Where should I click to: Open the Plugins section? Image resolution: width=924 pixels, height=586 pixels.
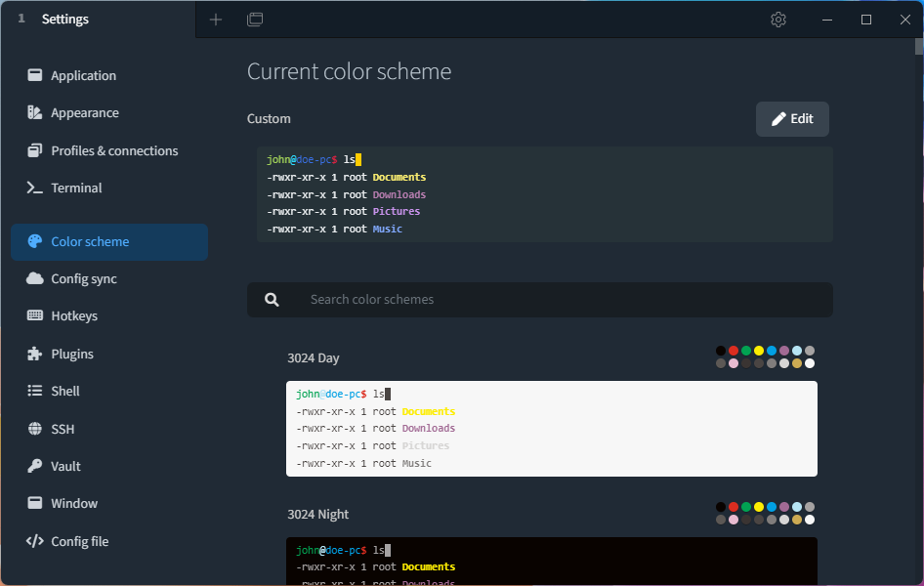tap(109, 354)
